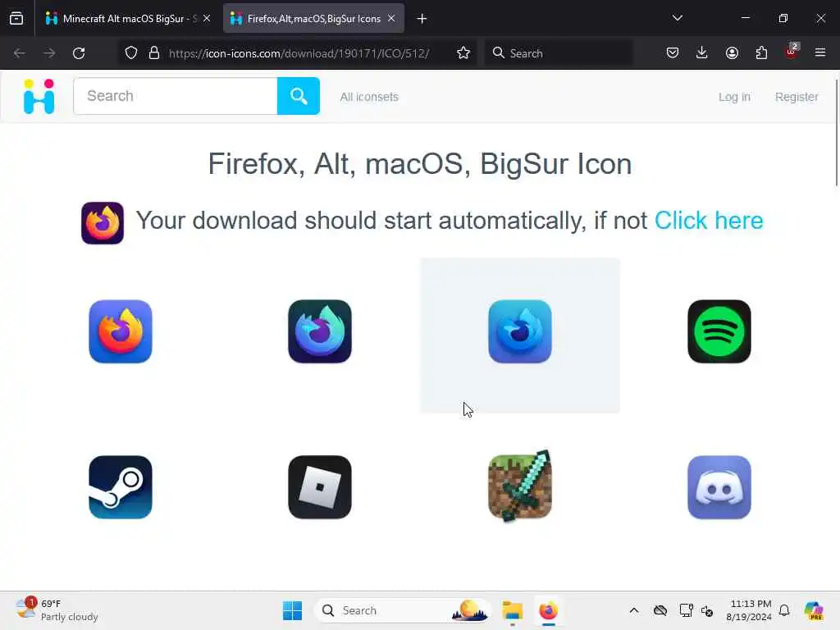Open the Spotify icon
840x630 pixels.
(x=719, y=331)
